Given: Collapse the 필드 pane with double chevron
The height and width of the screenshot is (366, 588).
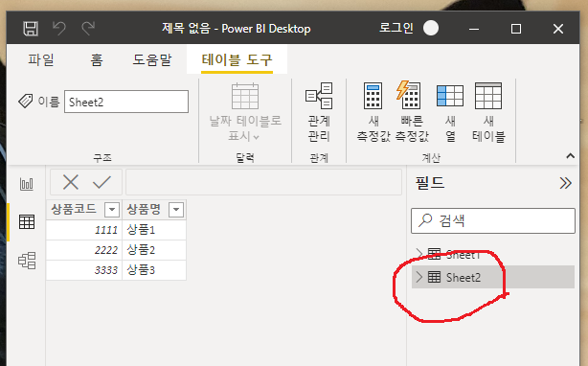Looking at the screenshot, I should tap(566, 183).
